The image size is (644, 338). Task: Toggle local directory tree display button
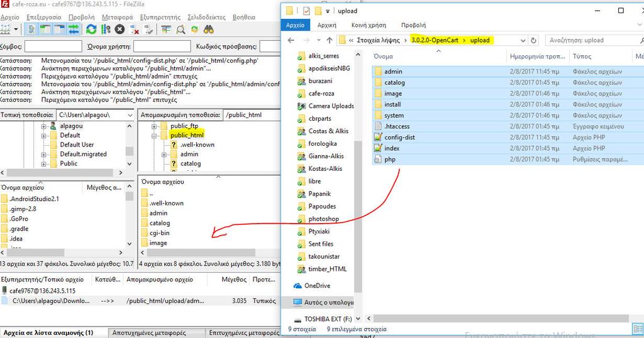(45, 29)
